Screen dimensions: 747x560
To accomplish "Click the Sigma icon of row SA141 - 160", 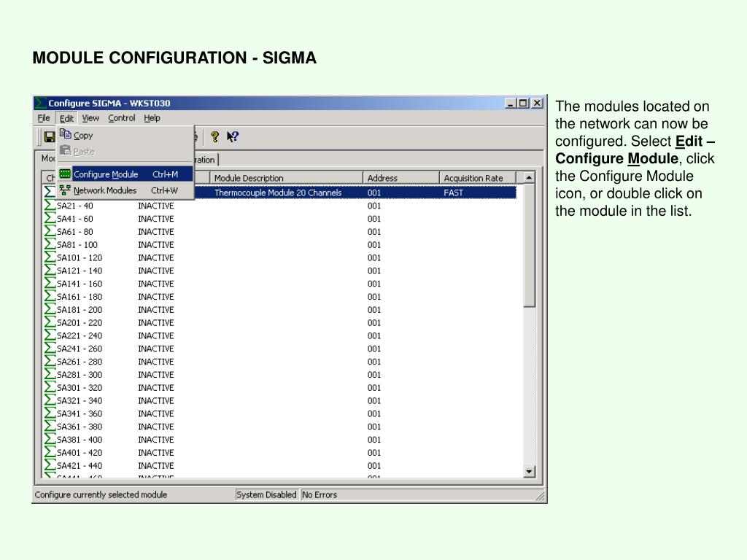I will (x=50, y=284).
